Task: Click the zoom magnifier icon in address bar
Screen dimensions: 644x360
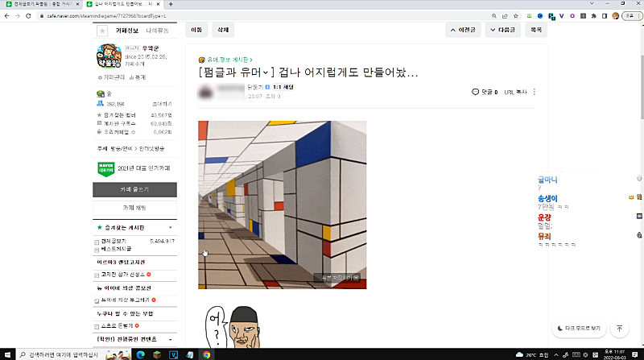Action: 494,16
